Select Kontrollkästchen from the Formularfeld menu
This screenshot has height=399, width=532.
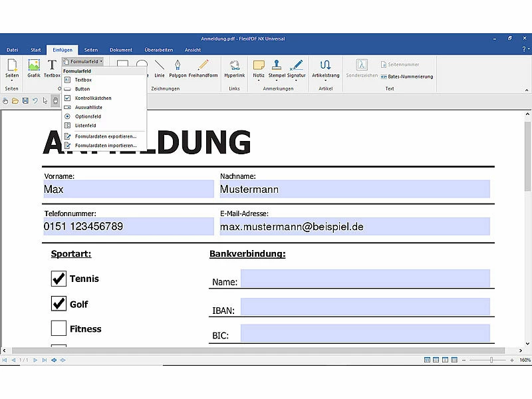[x=93, y=98]
